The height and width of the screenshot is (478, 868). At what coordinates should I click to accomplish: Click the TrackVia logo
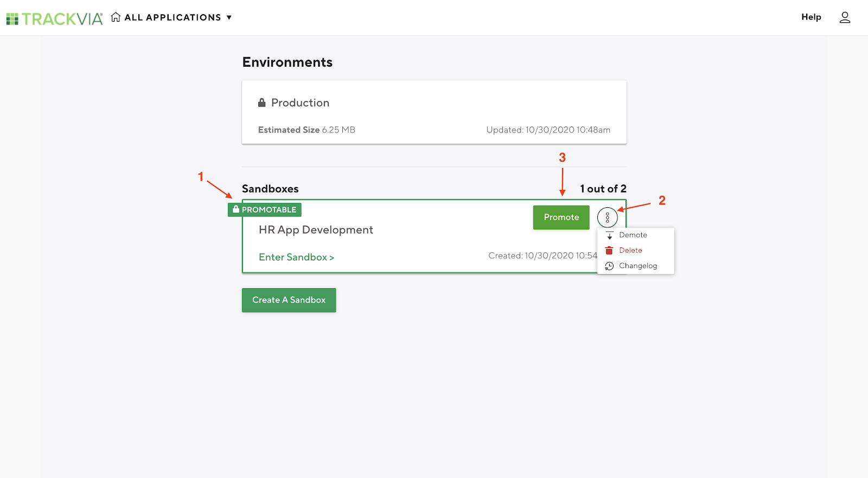[54, 18]
